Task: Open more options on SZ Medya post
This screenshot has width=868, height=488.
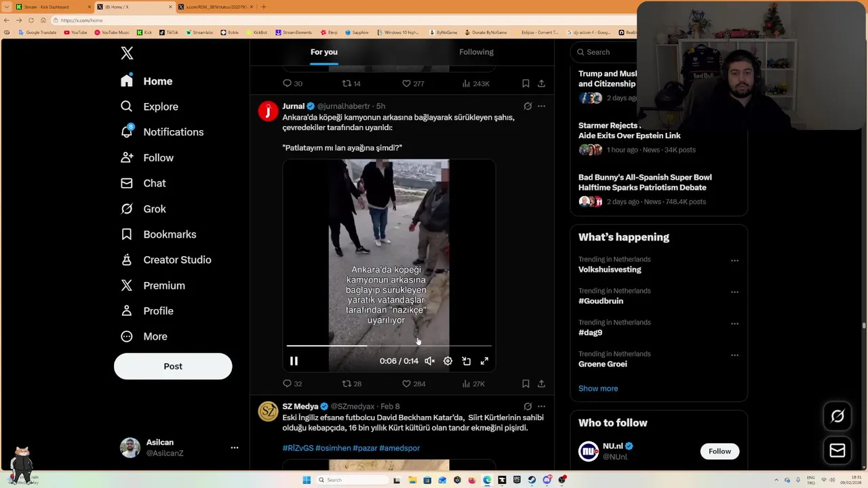Action: pyautogui.click(x=541, y=407)
